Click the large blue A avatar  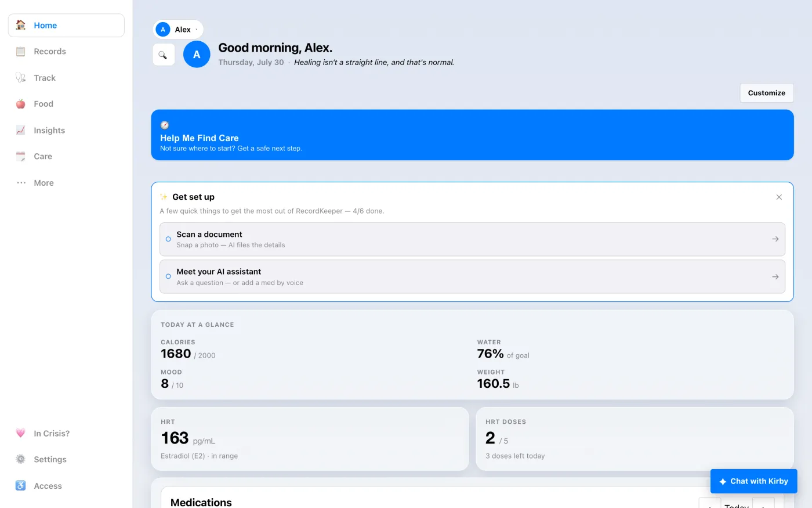pyautogui.click(x=197, y=55)
